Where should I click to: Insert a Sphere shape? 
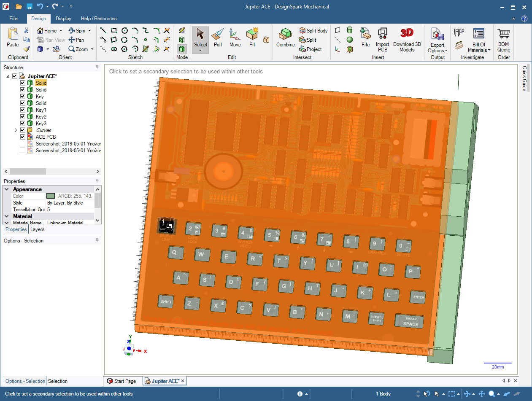click(349, 40)
